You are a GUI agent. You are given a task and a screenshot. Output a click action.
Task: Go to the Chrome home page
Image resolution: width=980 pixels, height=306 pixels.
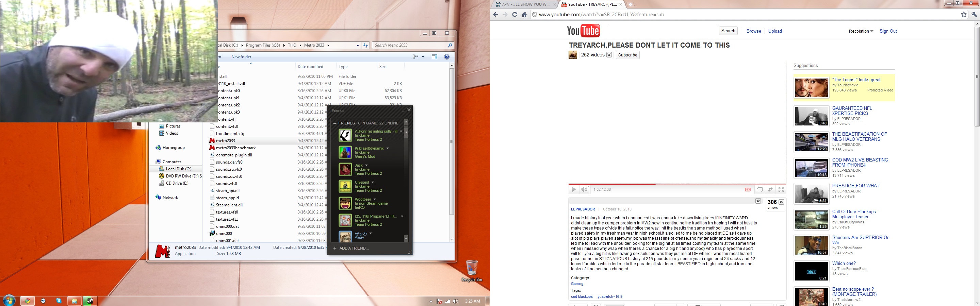click(524, 14)
